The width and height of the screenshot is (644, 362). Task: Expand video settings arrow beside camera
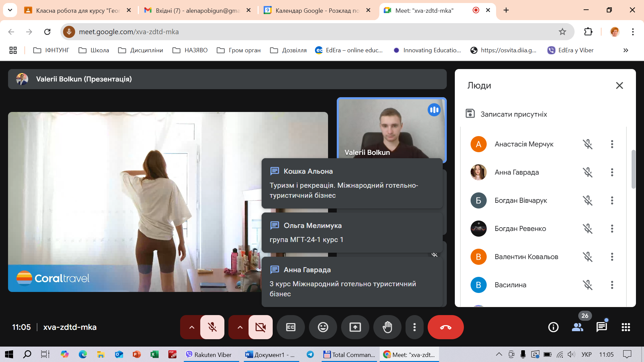pyautogui.click(x=240, y=327)
